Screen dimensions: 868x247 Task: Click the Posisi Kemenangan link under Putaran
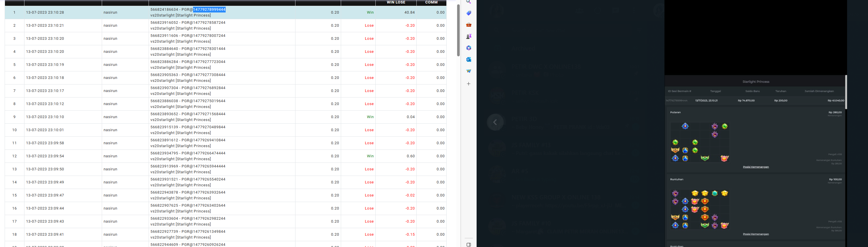[x=756, y=167]
